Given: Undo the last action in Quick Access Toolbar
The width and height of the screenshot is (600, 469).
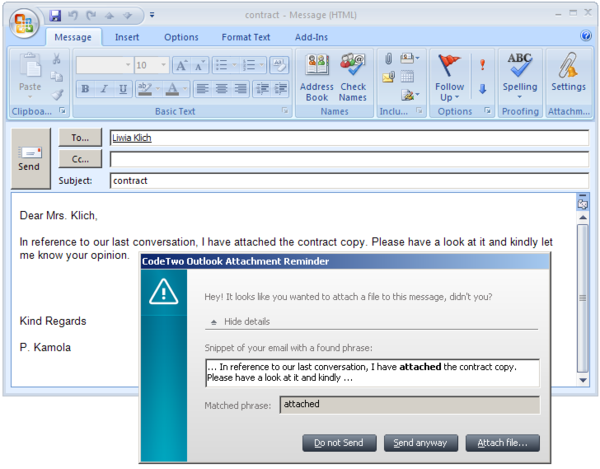Looking at the screenshot, I should click(73, 15).
